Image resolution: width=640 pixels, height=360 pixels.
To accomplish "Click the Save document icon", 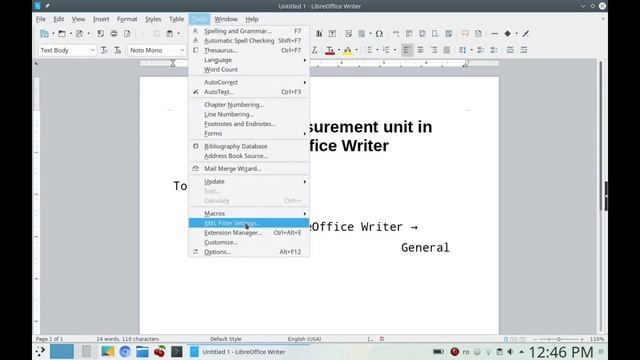I will [x=80, y=34].
